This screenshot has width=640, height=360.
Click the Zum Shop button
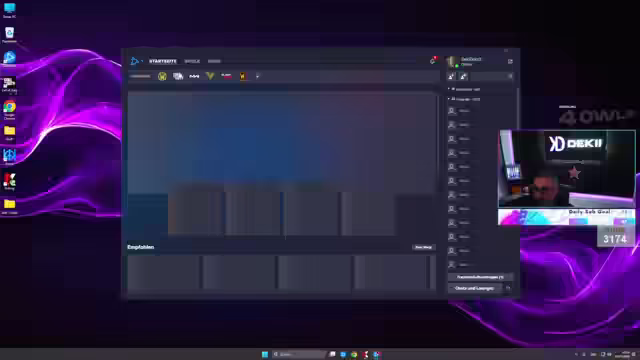[423, 247]
